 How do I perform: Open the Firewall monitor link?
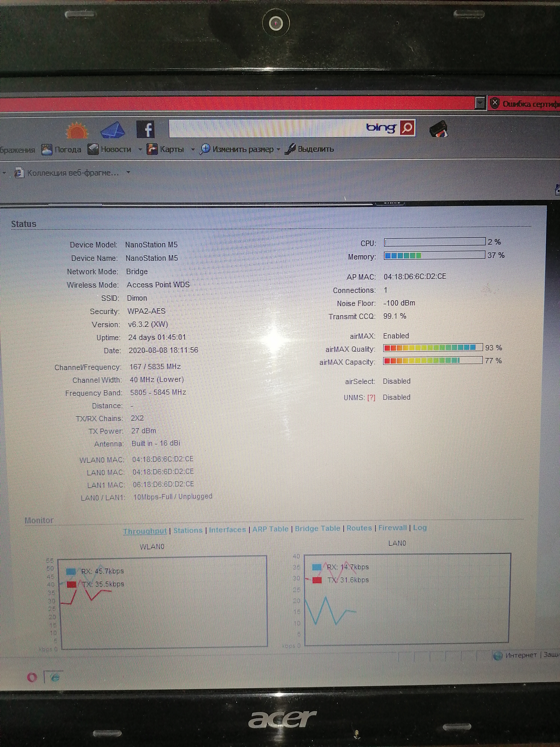coord(392,528)
